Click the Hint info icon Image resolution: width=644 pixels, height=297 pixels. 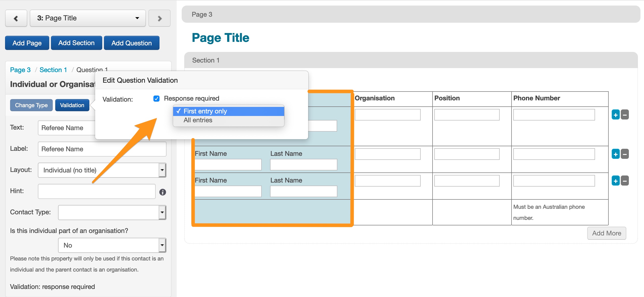tap(163, 192)
